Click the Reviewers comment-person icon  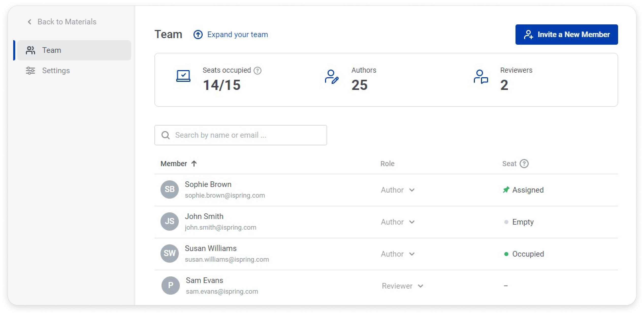click(x=481, y=77)
